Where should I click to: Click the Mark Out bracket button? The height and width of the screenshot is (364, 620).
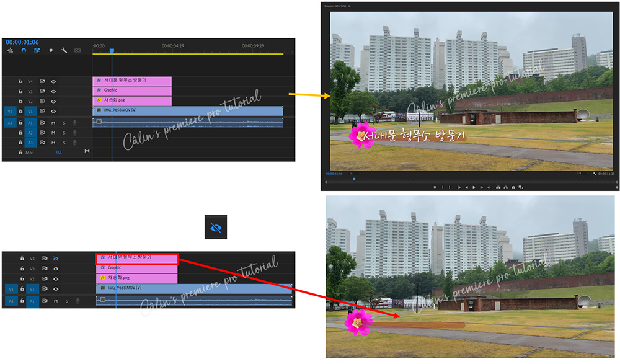[x=449, y=187]
